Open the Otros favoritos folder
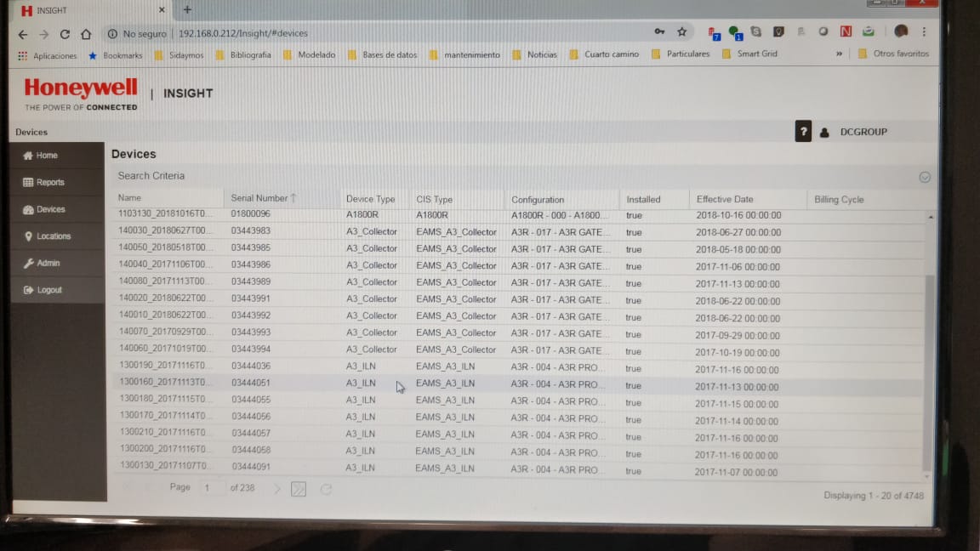The width and height of the screenshot is (980, 551). tap(894, 54)
